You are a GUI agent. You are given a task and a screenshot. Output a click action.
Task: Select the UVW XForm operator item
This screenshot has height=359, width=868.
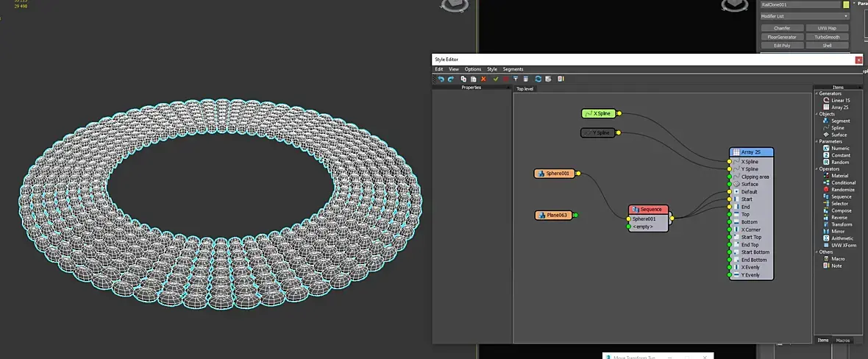[x=840, y=246]
